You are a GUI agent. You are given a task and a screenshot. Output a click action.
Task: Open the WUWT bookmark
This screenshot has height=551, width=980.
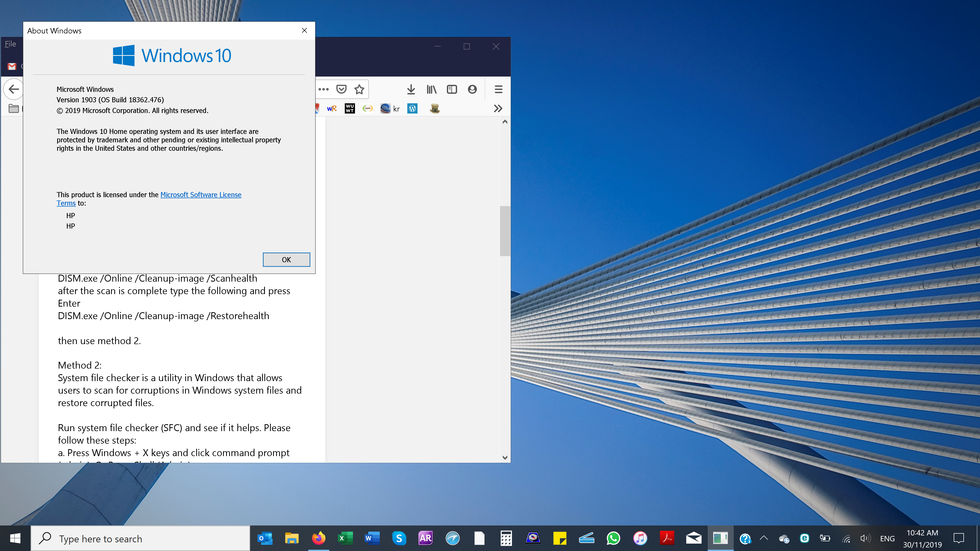[x=350, y=109]
